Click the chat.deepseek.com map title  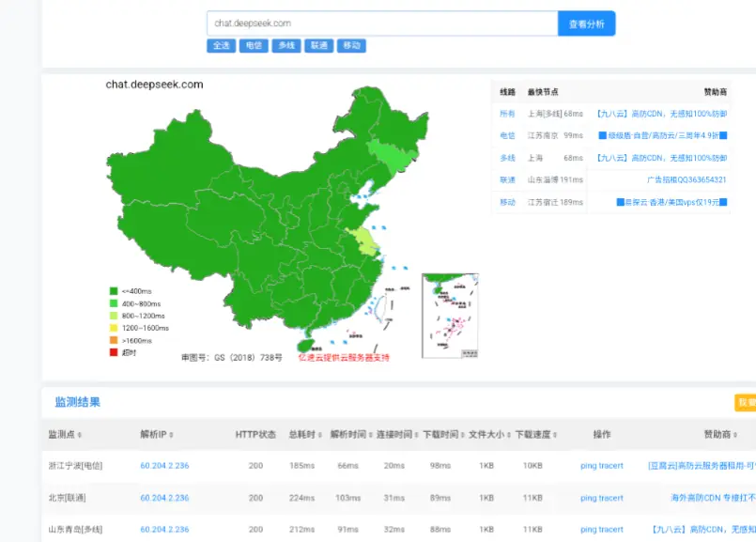click(154, 85)
